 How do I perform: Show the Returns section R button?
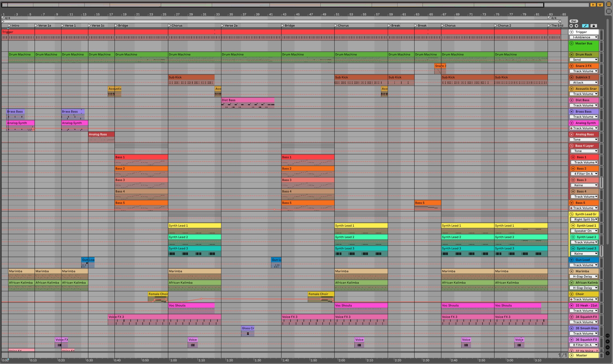click(608, 342)
